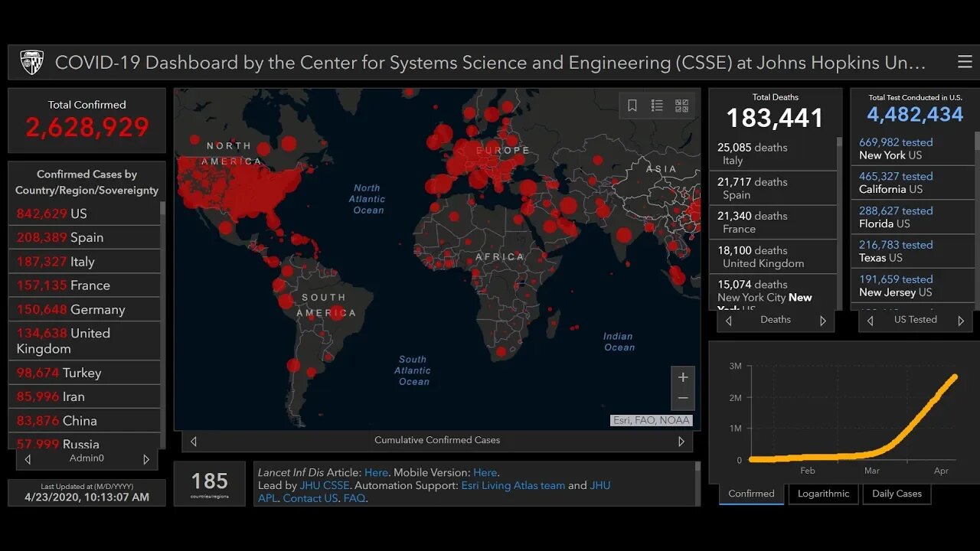Image resolution: width=980 pixels, height=551 pixels.
Task: Open the map bookmarks icon
Action: tap(632, 106)
